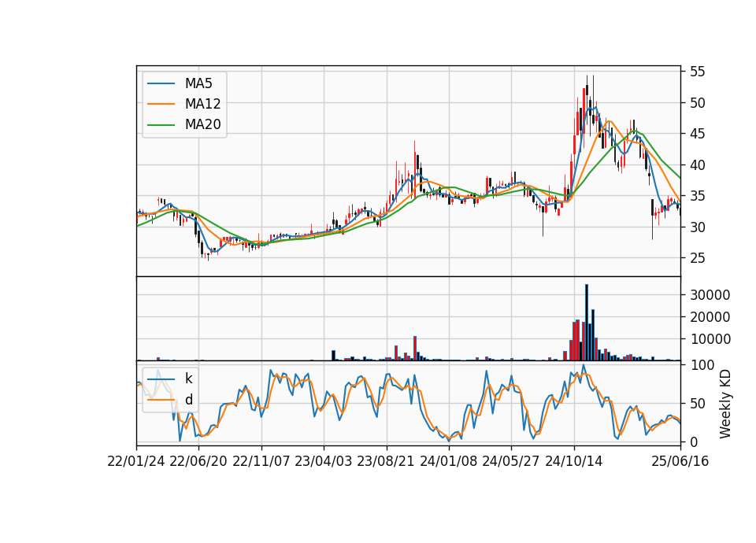Click the price axis value 35
756x543 pixels.
click(697, 196)
